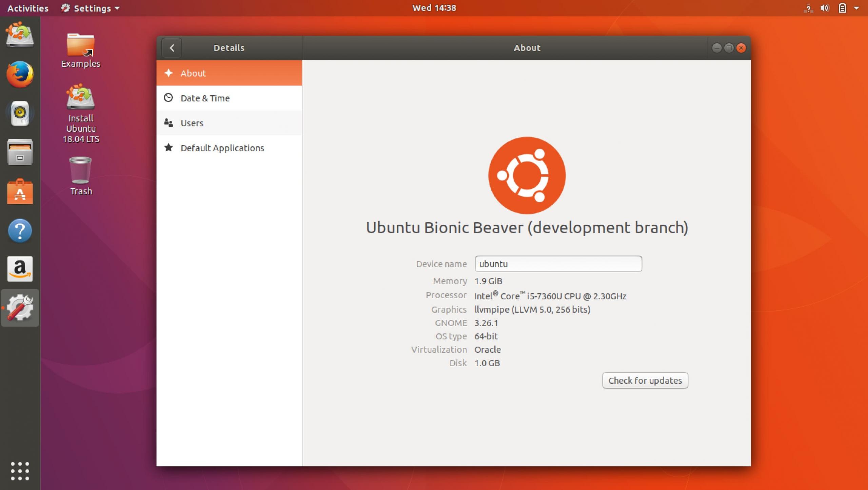
Task: Click the Check for updates button
Action: 645,380
